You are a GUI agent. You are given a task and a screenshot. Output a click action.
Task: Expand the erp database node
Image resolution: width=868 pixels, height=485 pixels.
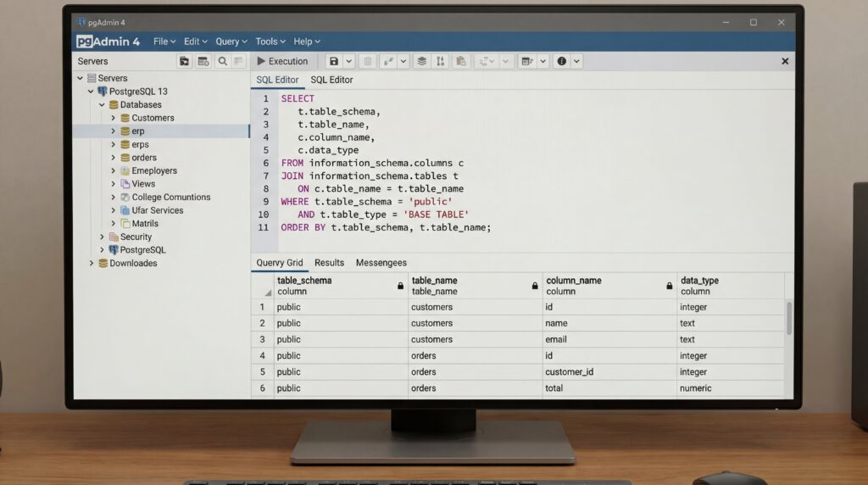(x=113, y=131)
